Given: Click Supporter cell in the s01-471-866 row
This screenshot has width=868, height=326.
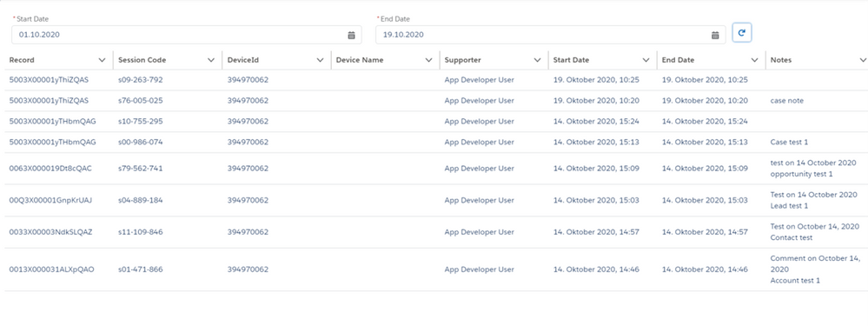Looking at the screenshot, I should point(480,269).
